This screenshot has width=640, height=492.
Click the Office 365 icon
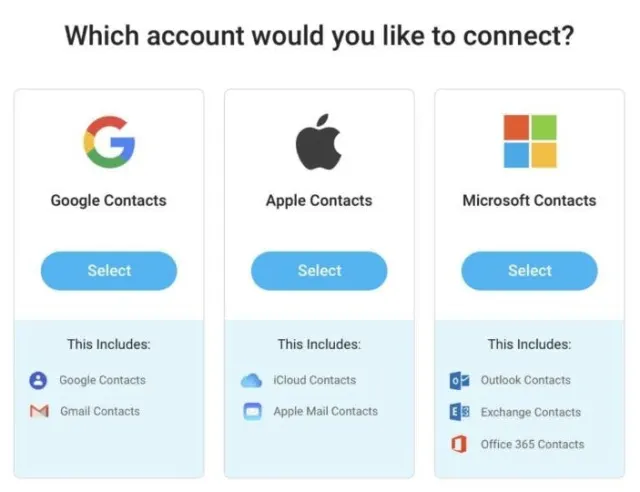[460, 444]
